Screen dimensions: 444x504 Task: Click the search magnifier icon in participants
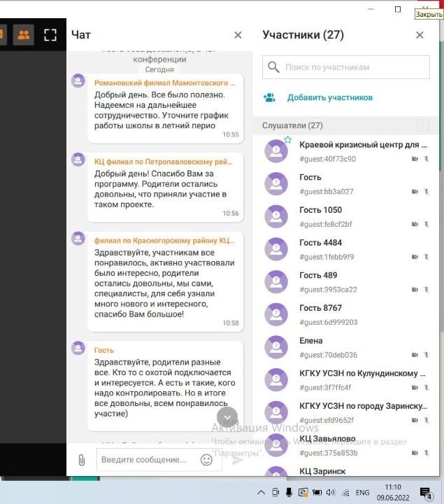pyautogui.click(x=273, y=67)
